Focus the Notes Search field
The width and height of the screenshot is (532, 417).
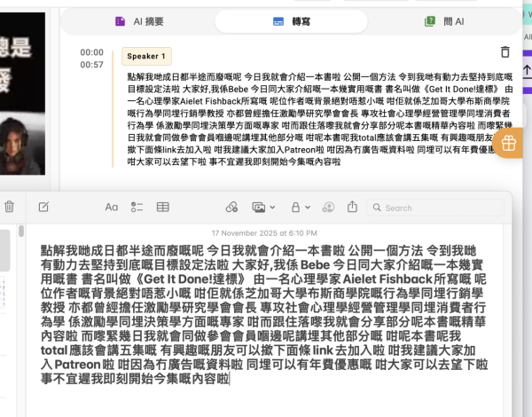pos(435,208)
